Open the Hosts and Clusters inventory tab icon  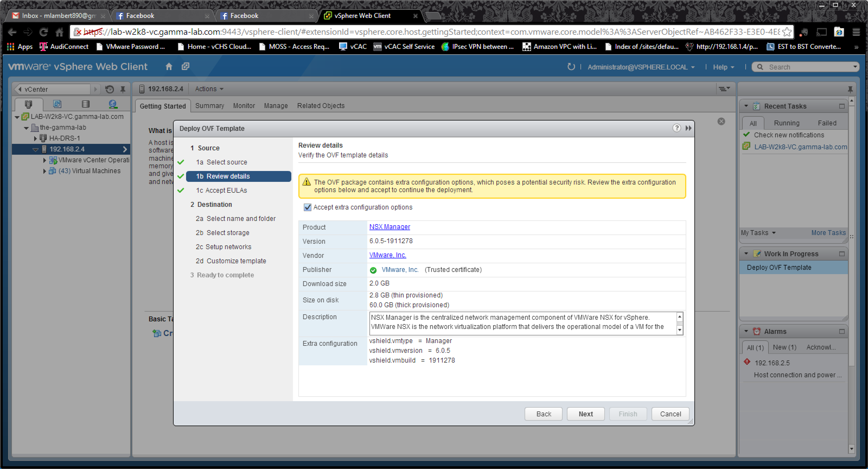coord(28,104)
